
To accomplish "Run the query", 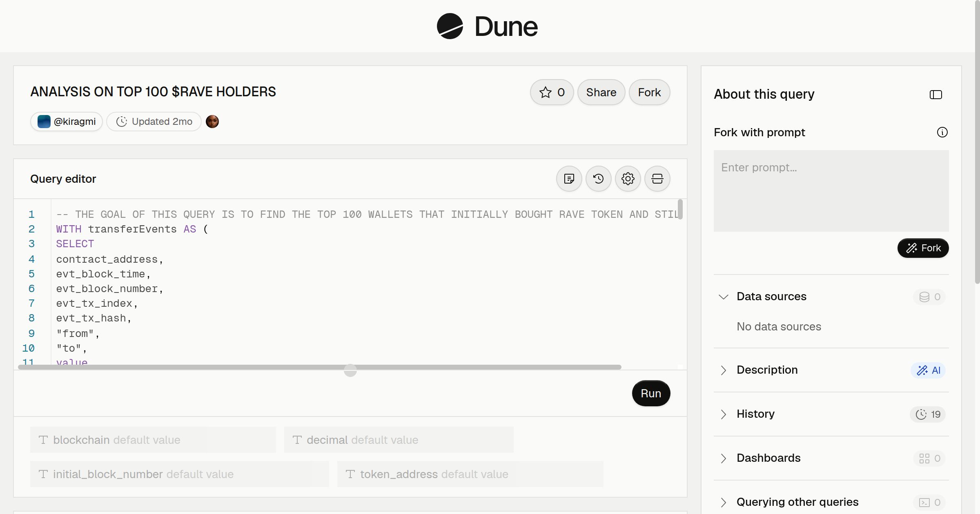I will pyautogui.click(x=651, y=393).
